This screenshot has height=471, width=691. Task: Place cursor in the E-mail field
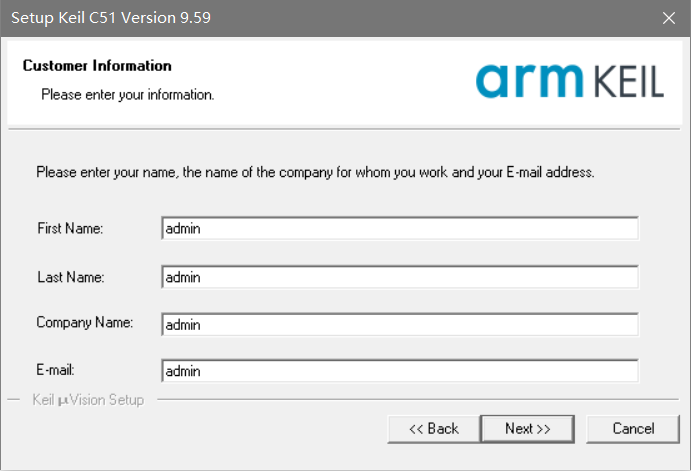(x=400, y=371)
